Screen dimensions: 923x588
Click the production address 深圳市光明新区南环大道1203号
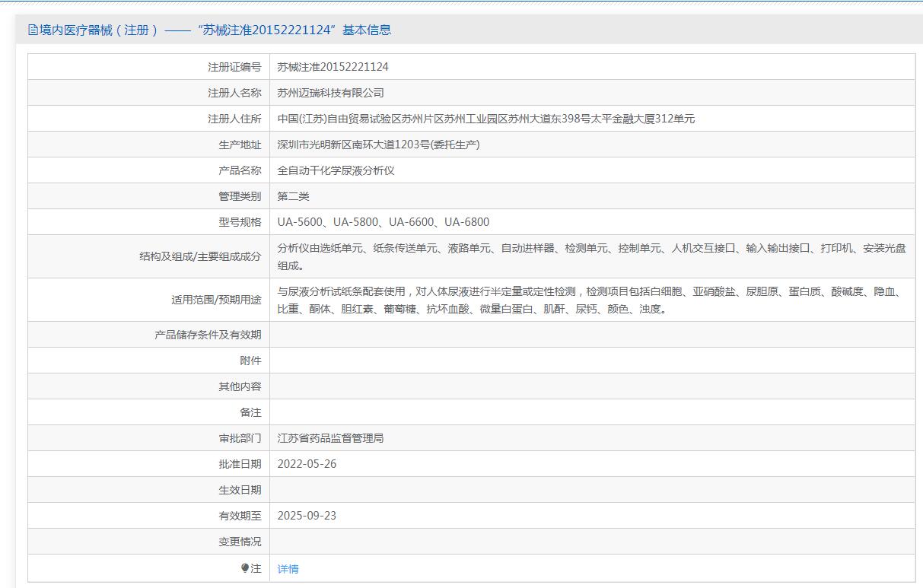click(378, 145)
